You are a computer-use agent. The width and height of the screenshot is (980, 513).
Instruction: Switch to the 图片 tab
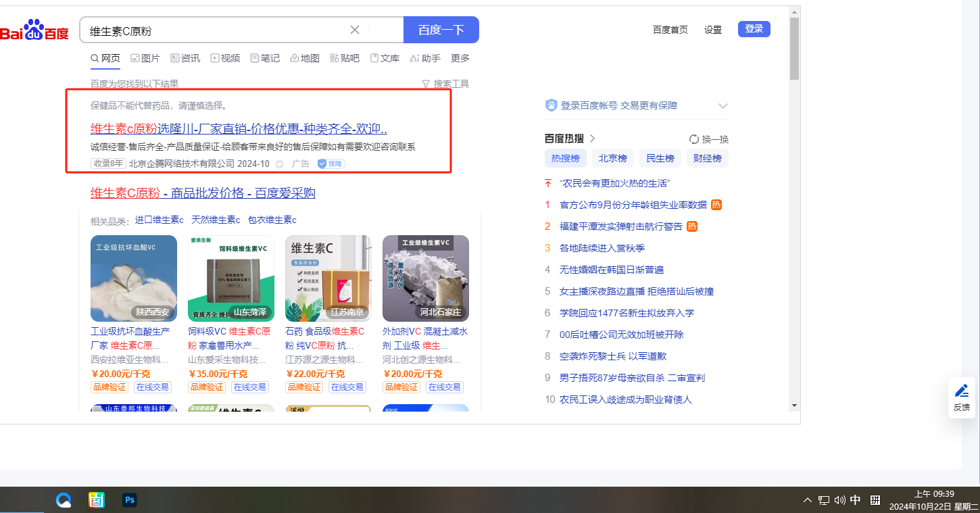(145, 58)
